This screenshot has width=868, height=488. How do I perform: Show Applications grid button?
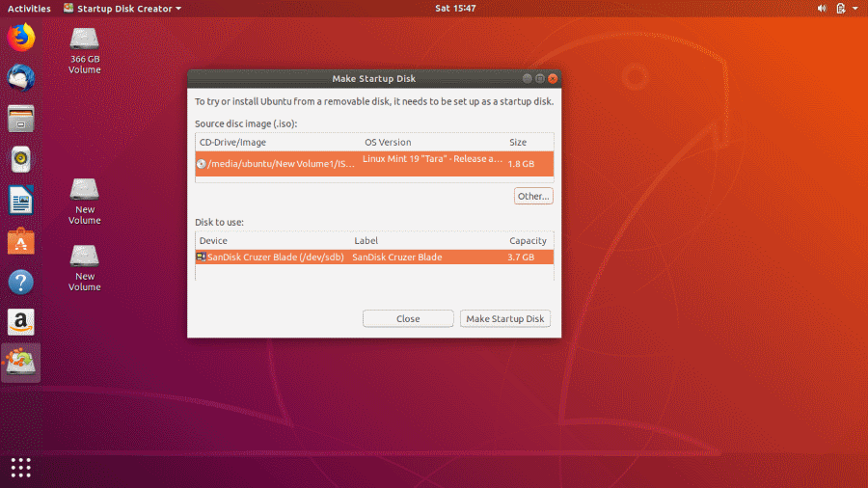[21, 468]
